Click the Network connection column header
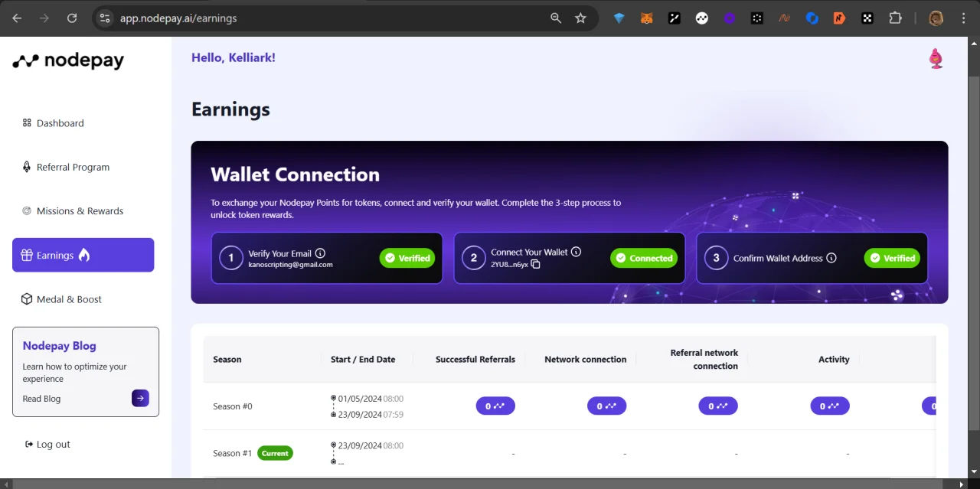Screen dimensions: 980x489 [586, 360]
